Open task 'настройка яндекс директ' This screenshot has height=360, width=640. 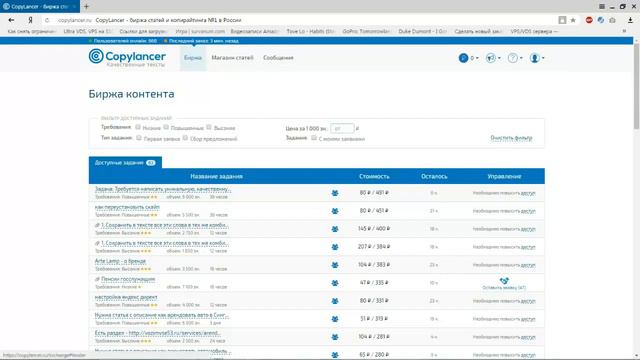126,297
